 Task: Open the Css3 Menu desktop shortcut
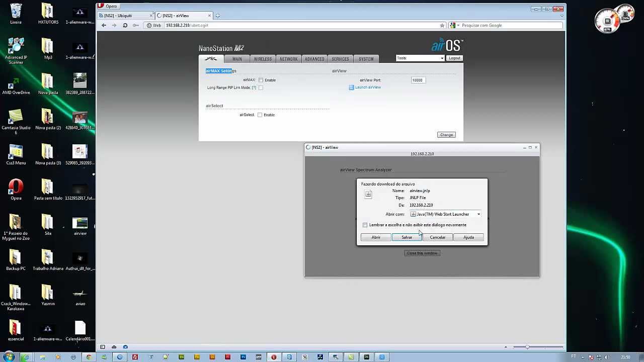coord(16,154)
